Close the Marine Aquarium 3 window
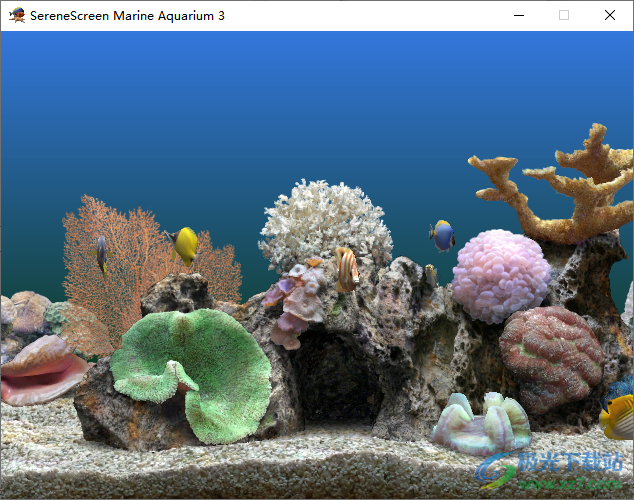 (x=610, y=15)
